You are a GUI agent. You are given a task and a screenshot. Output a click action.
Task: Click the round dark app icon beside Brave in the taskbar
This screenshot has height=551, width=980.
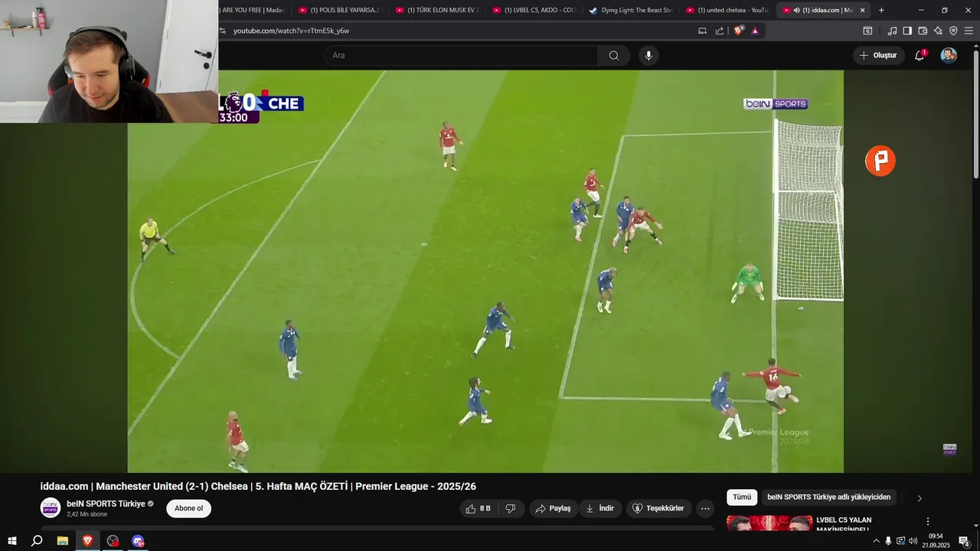[113, 541]
